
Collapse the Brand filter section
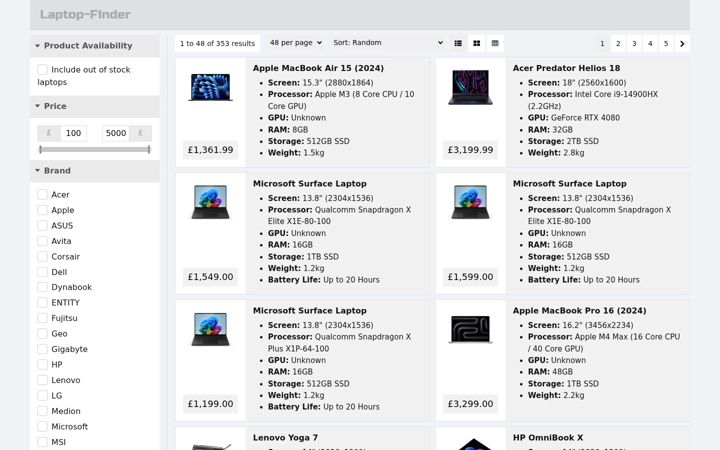[x=95, y=171]
